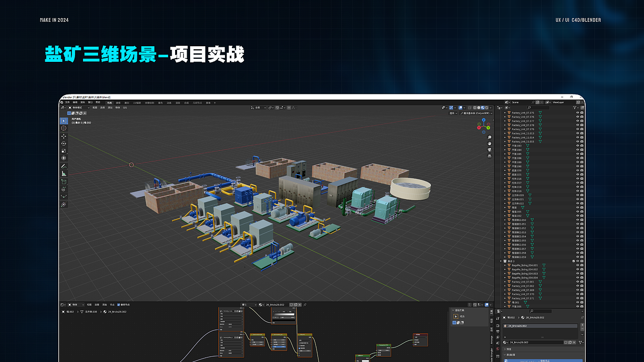The height and width of the screenshot is (362, 644).
Task: Select the Scale tool
Action: click(64, 151)
